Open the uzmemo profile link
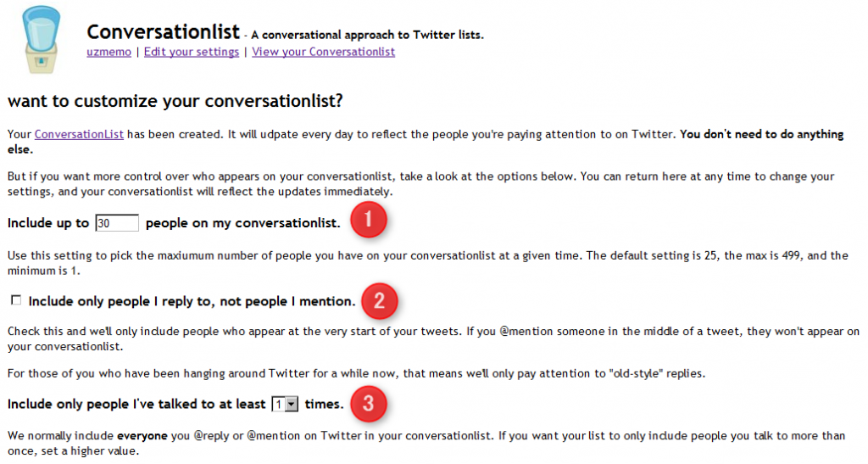 [108, 52]
